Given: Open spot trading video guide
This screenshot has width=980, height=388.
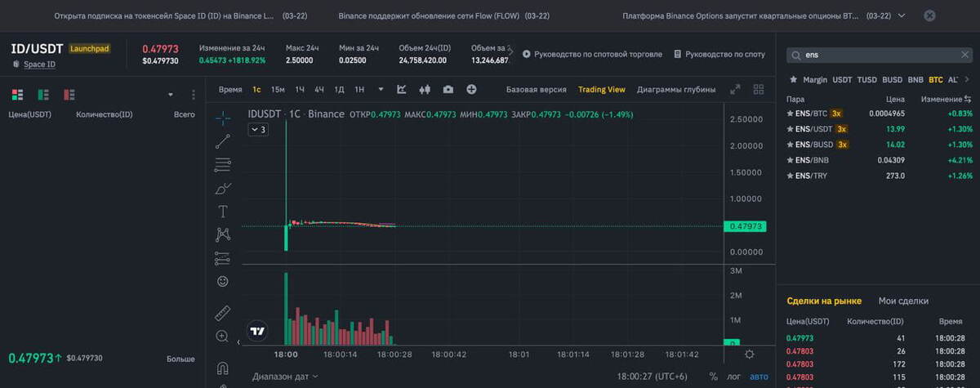Looking at the screenshot, I should coord(592,54).
